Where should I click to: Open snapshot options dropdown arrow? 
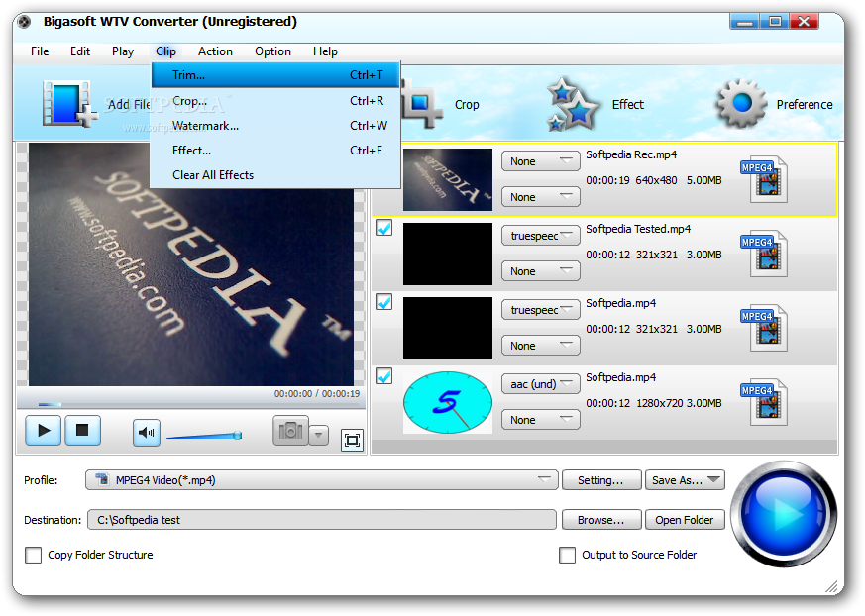click(x=318, y=435)
